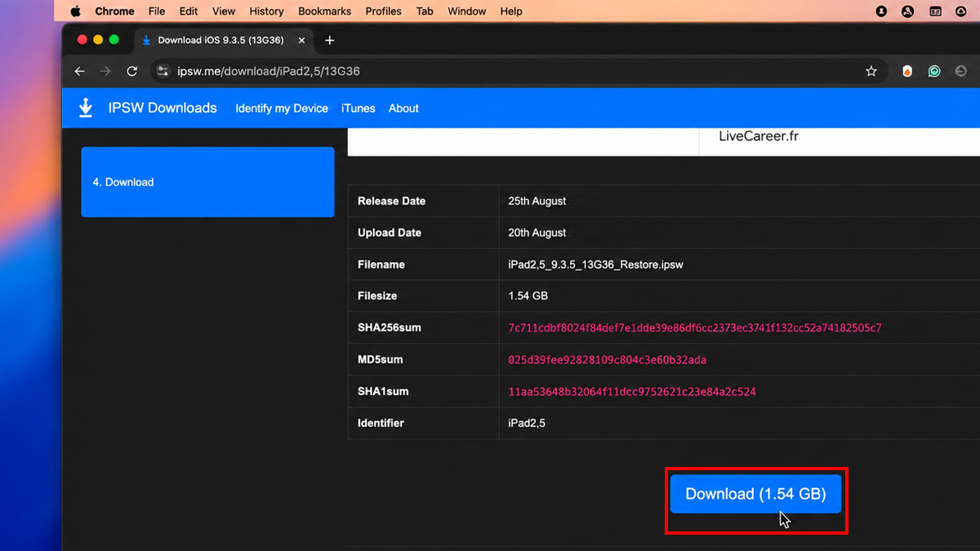Open the orange-logo browser extension
Screen dimensions: 980x551
coord(906,71)
